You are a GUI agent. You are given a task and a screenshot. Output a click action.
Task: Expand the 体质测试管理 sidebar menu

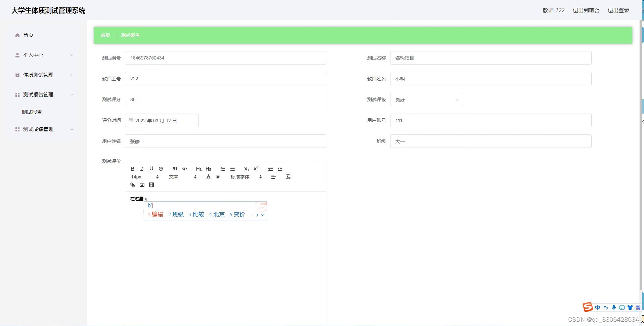[x=44, y=75]
